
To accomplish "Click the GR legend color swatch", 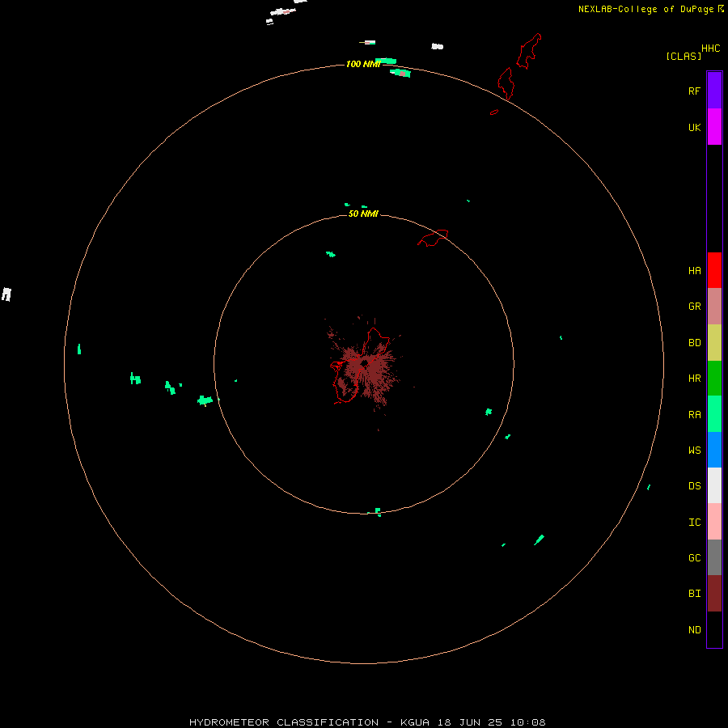I will point(714,307).
